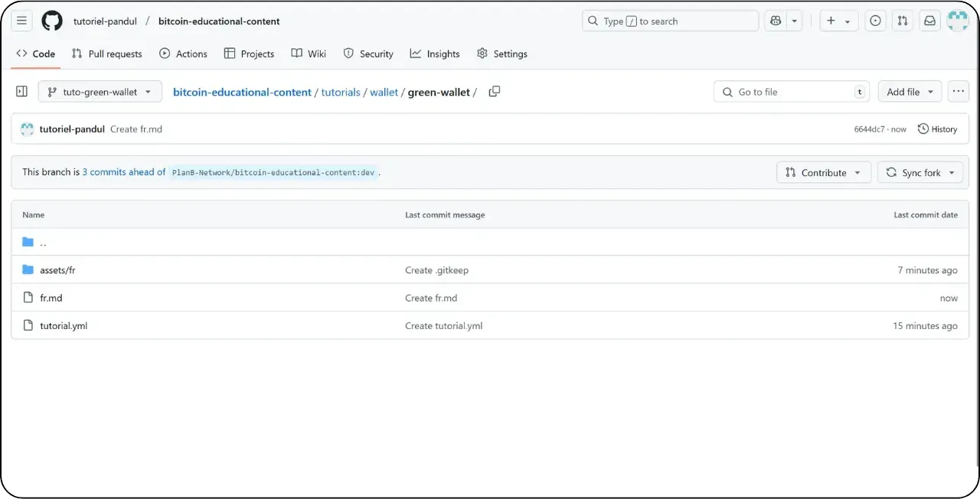Open the Copilot chat icon

click(775, 21)
